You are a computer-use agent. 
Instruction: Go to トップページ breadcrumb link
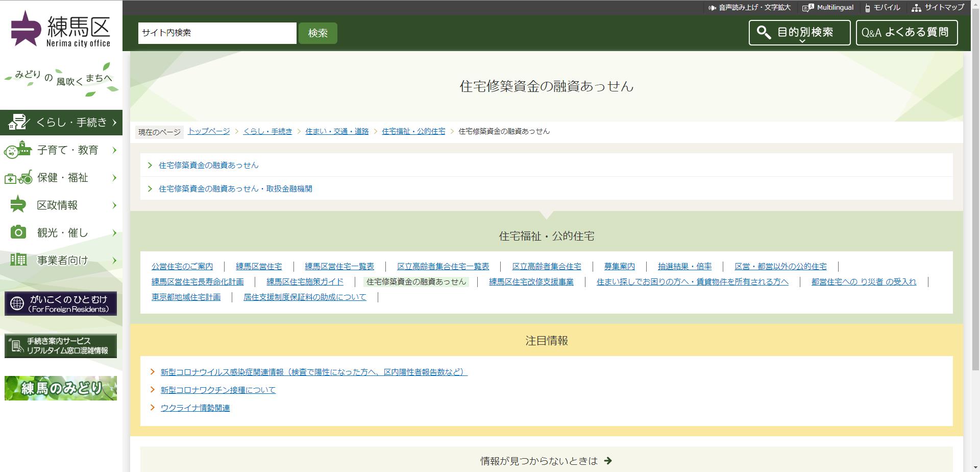tap(209, 131)
